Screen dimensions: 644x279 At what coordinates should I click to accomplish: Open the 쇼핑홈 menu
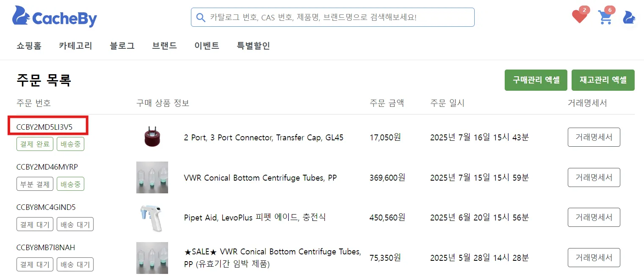point(29,46)
